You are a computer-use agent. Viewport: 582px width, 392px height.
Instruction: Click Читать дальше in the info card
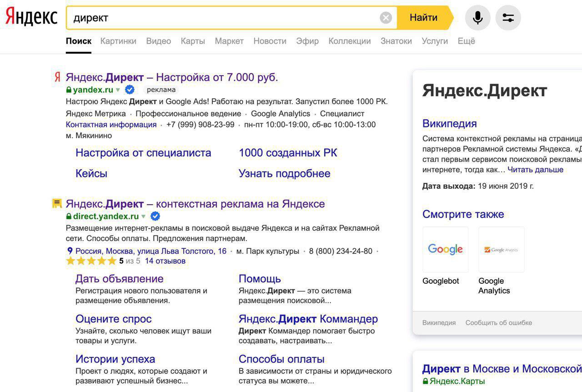click(536, 170)
